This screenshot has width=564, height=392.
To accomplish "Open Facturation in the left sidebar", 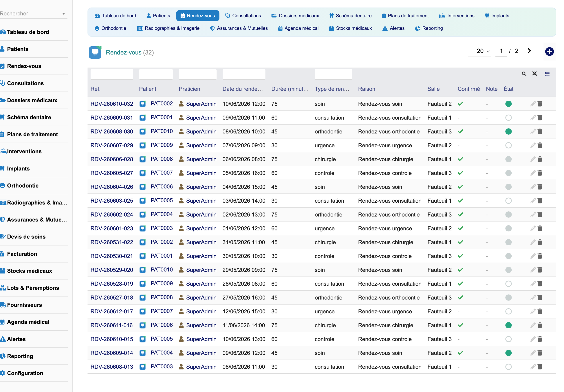I will tap(22, 254).
